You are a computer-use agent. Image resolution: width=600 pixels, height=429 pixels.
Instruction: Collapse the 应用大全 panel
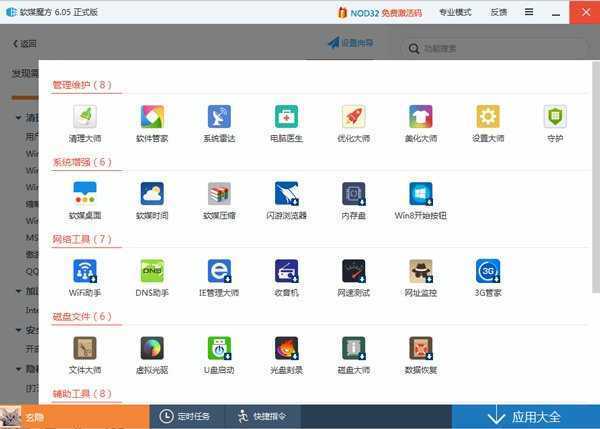coord(526,417)
